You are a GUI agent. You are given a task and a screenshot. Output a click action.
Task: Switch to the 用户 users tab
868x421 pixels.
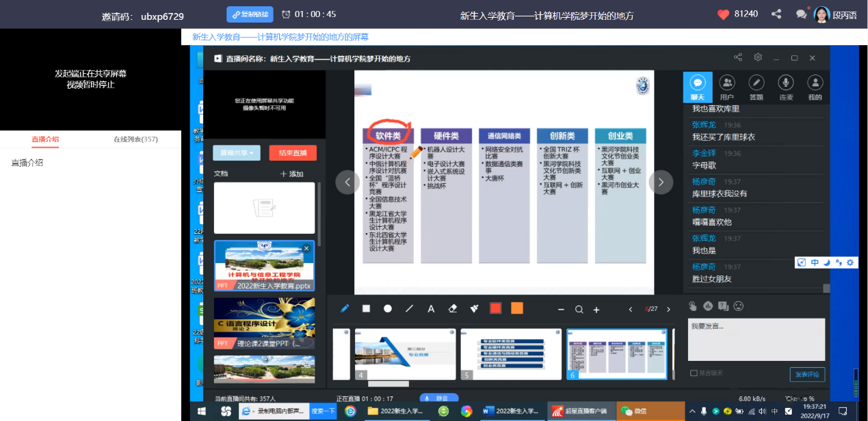coord(727,87)
